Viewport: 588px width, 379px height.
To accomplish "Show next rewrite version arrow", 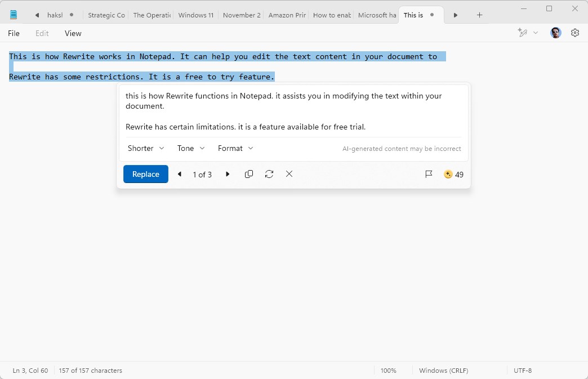I will coord(228,174).
